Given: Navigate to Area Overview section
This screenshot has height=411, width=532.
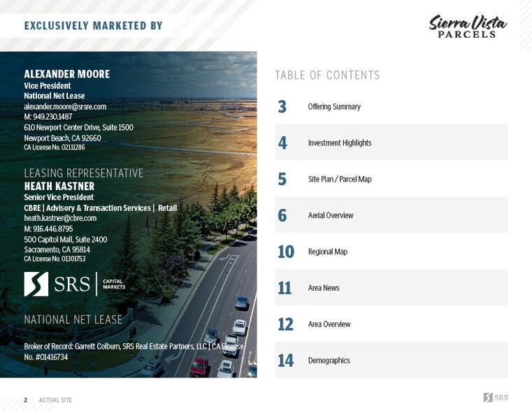Looking at the screenshot, I should click(329, 325).
